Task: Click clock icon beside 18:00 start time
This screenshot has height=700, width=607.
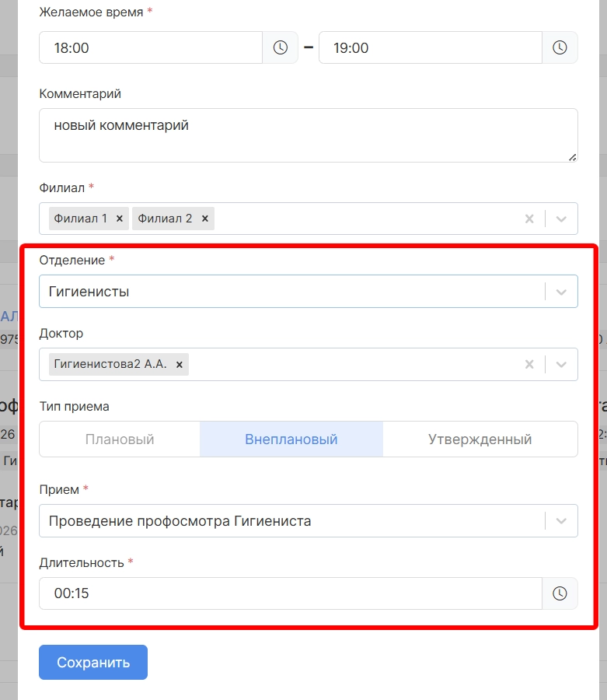Action: tap(280, 47)
